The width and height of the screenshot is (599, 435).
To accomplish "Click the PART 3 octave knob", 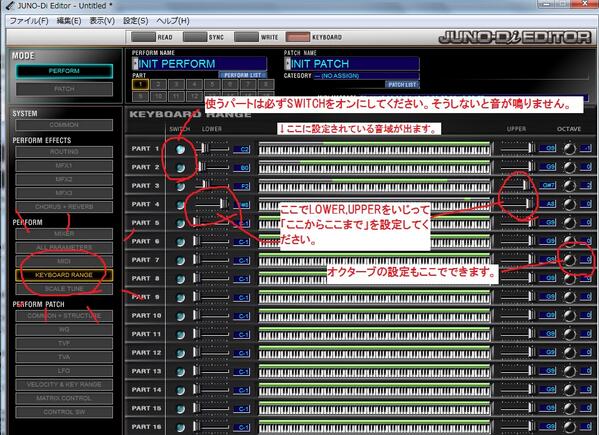I will pyautogui.click(x=570, y=186).
